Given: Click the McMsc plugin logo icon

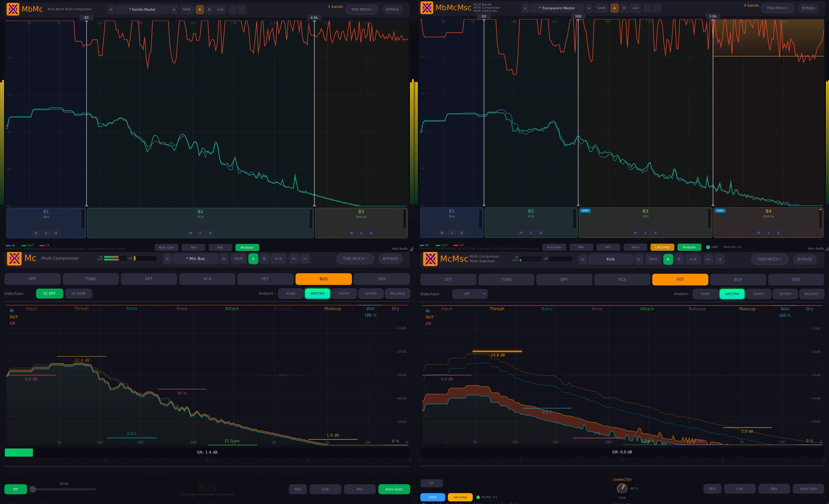Looking at the screenshot, I should (x=430, y=259).
